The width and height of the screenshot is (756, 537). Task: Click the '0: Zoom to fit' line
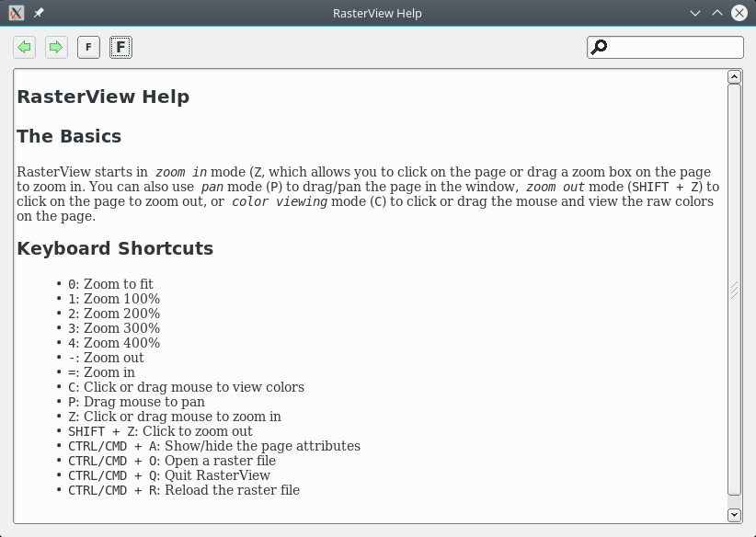[x=110, y=284]
